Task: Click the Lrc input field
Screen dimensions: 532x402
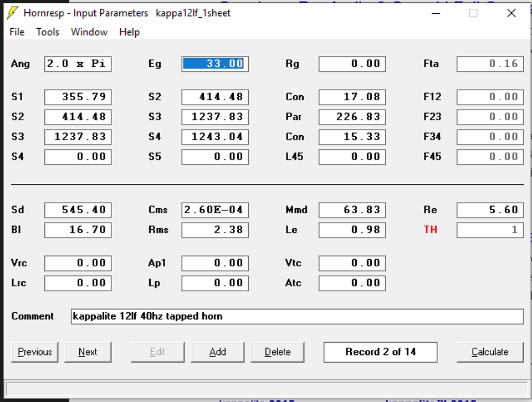Action: tap(78, 284)
